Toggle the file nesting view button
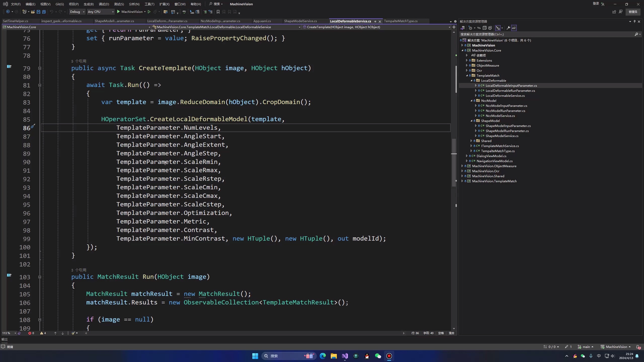Viewport: 644px width, 362px height. [498, 28]
